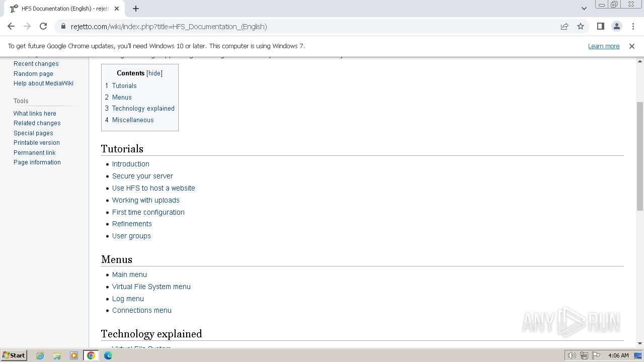Open Windows Media Player from taskbar
Image resolution: width=644 pixels, height=362 pixels.
coord(74,355)
